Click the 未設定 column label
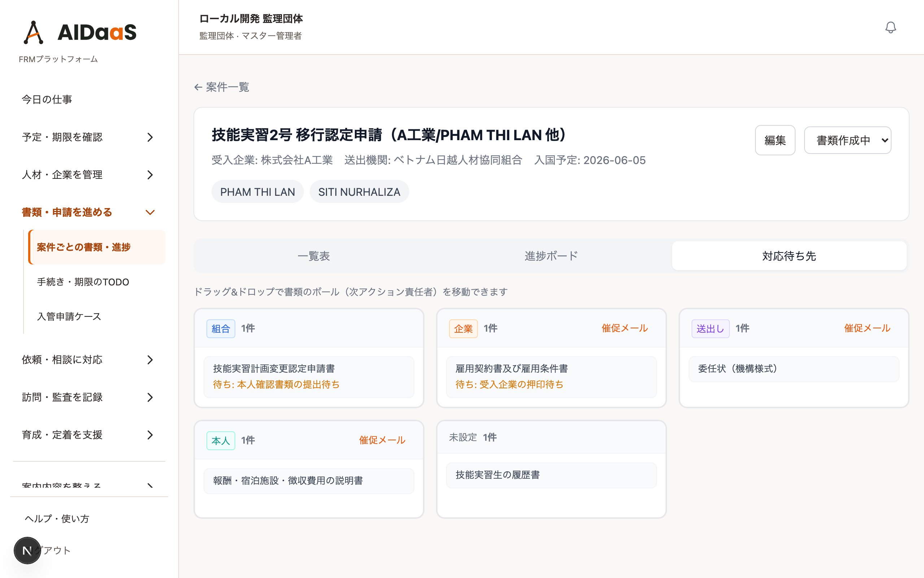The image size is (924, 578). [463, 437]
